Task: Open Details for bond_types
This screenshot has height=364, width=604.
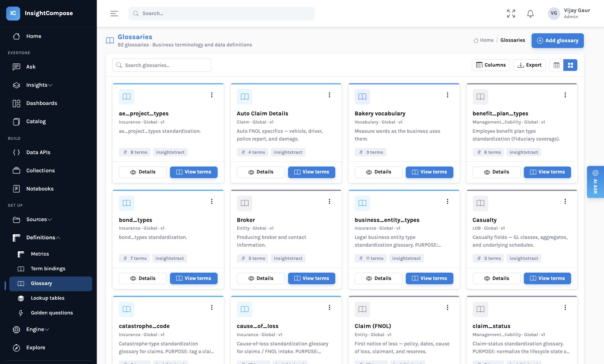Action: (x=143, y=278)
